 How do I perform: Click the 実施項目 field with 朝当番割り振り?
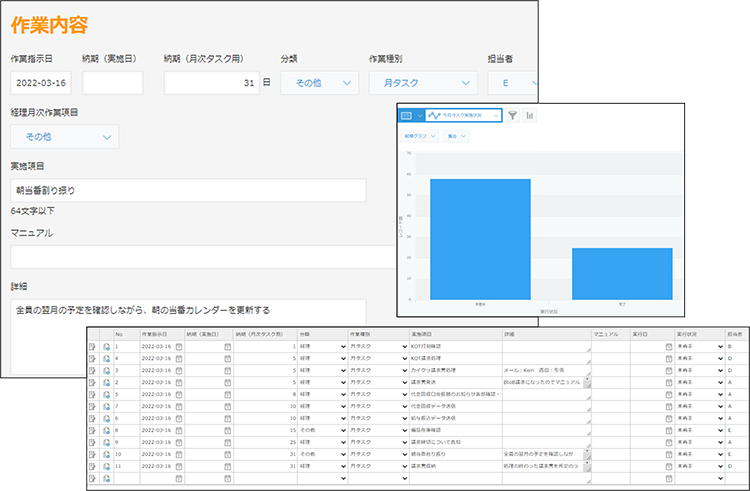click(x=188, y=190)
